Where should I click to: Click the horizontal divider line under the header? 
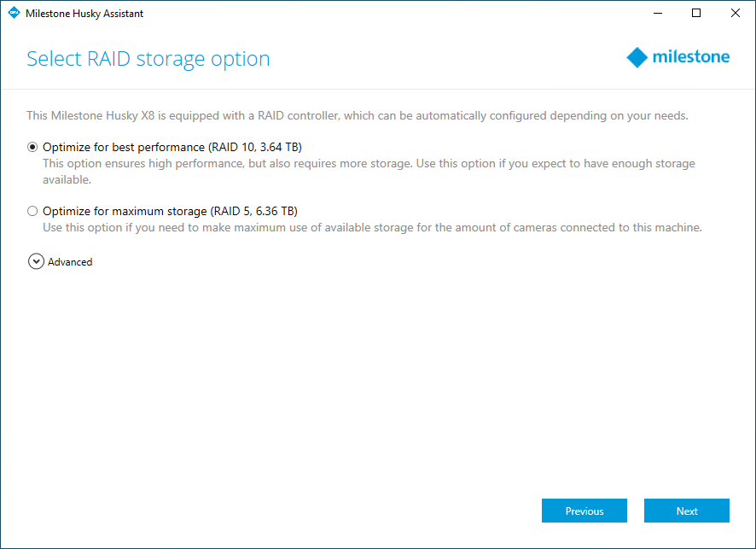(378, 90)
